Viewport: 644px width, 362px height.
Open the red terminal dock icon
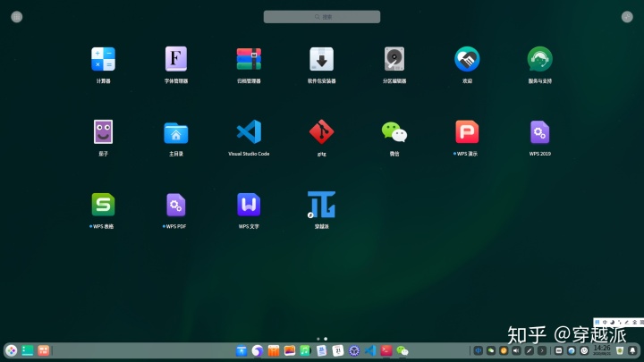pyautogui.click(x=386, y=351)
